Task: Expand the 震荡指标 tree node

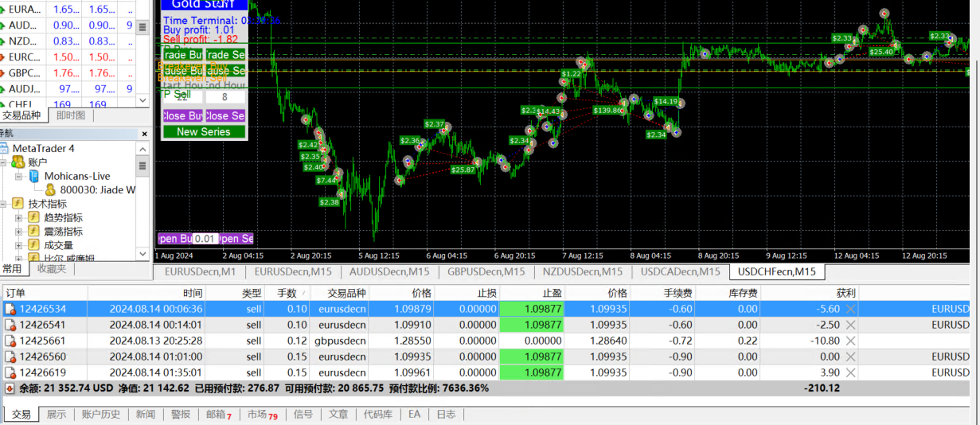Action: 18,232
